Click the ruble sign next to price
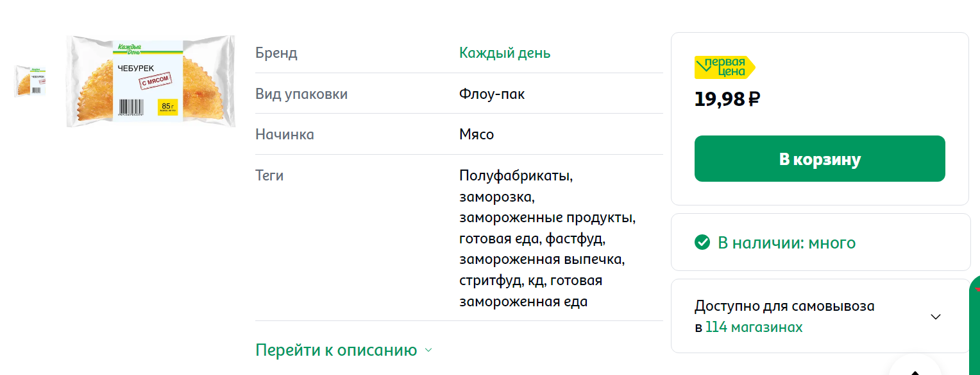 [x=754, y=99]
